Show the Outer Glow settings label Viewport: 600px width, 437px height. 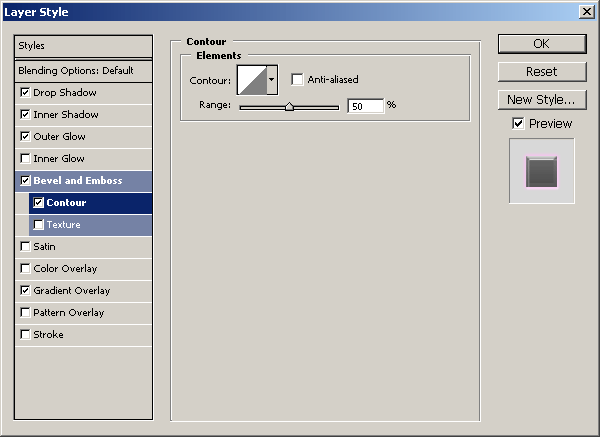59,137
